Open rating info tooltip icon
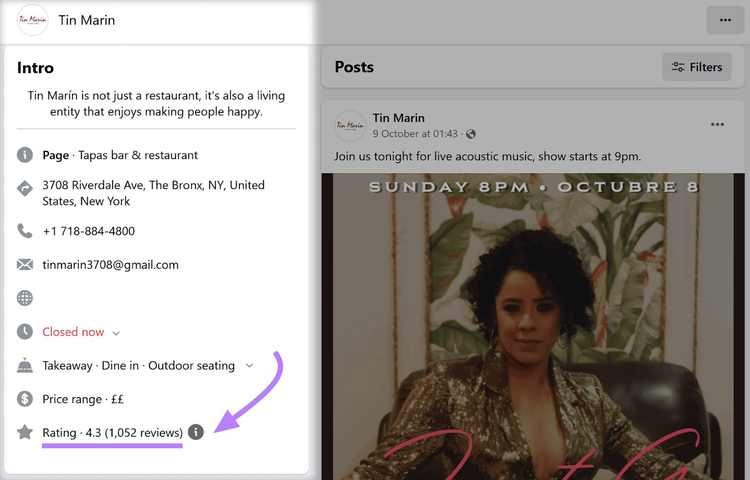The width and height of the screenshot is (750, 480). 196,432
